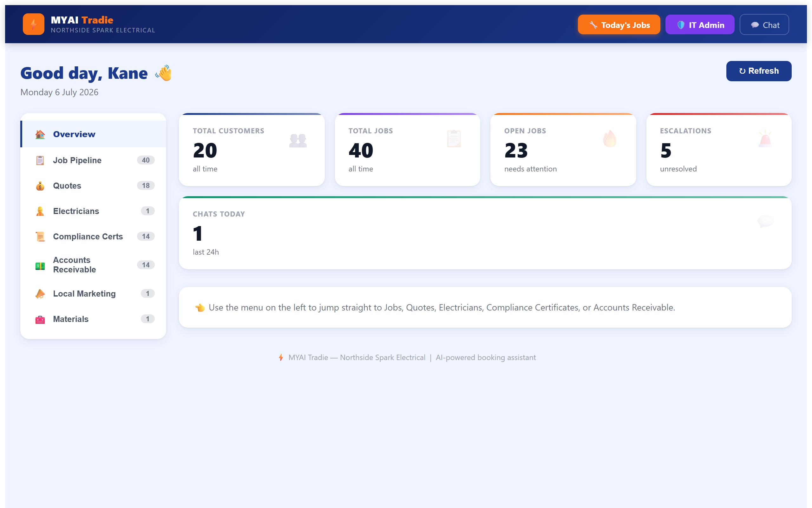
Task: Click the waving hand emoji
Action: 164,73
